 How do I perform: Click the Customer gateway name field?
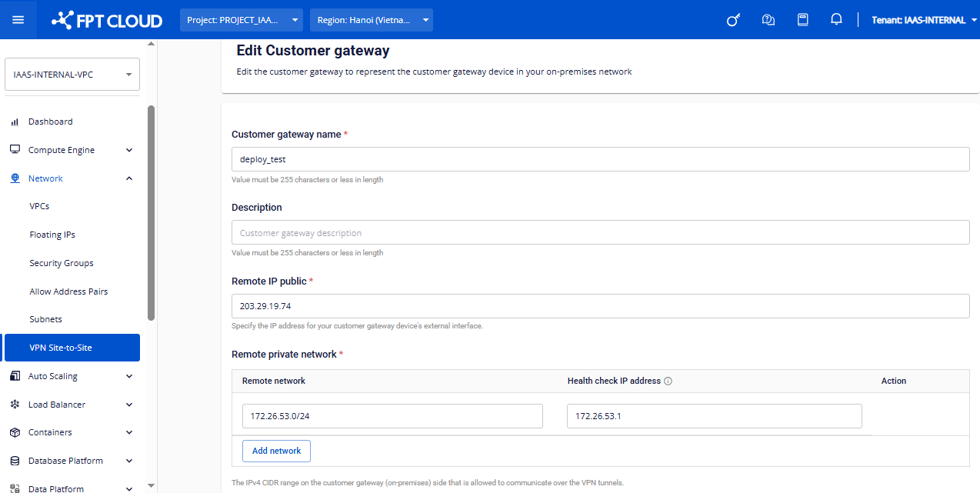(x=600, y=159)
